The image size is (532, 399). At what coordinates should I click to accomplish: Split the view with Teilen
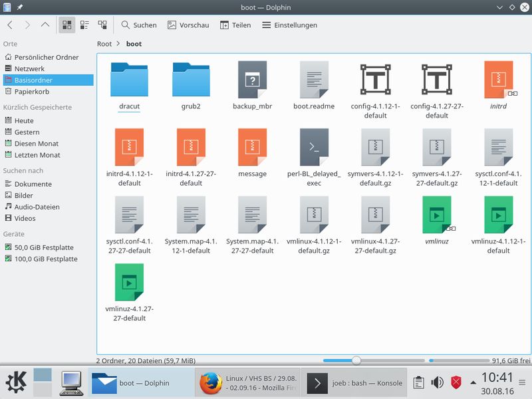[x=235, y=25]
